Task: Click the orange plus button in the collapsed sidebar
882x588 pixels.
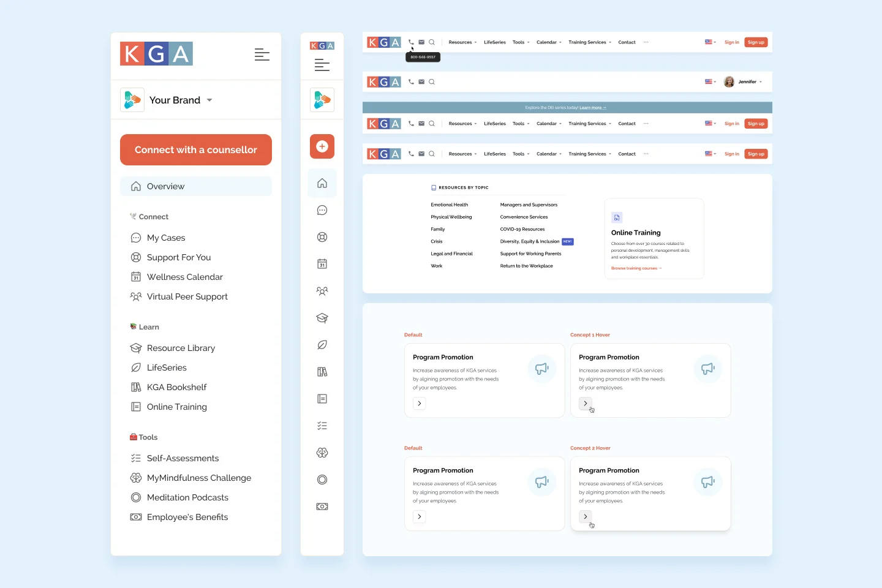Action: (x=322, y=146)
